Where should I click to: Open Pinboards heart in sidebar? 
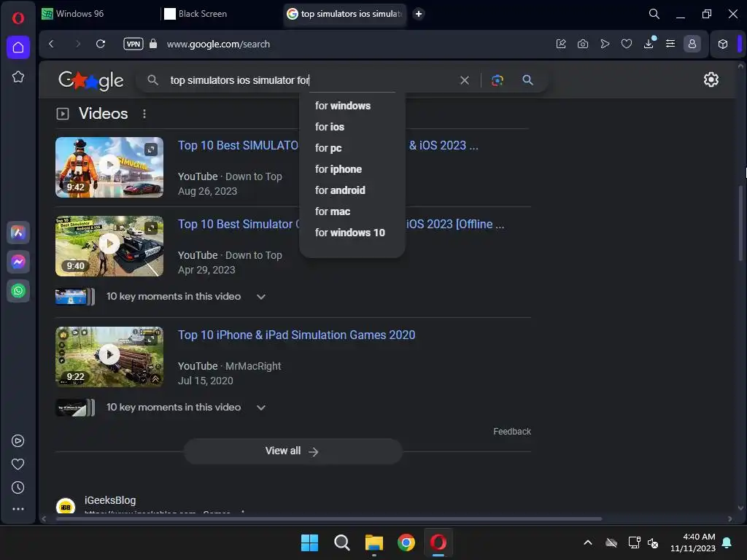coord(18,464)
